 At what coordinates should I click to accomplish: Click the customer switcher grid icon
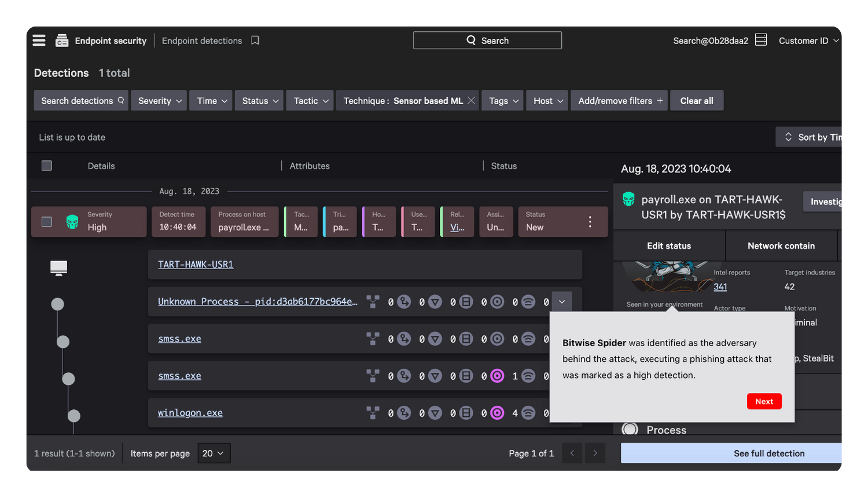coord(760,39)
